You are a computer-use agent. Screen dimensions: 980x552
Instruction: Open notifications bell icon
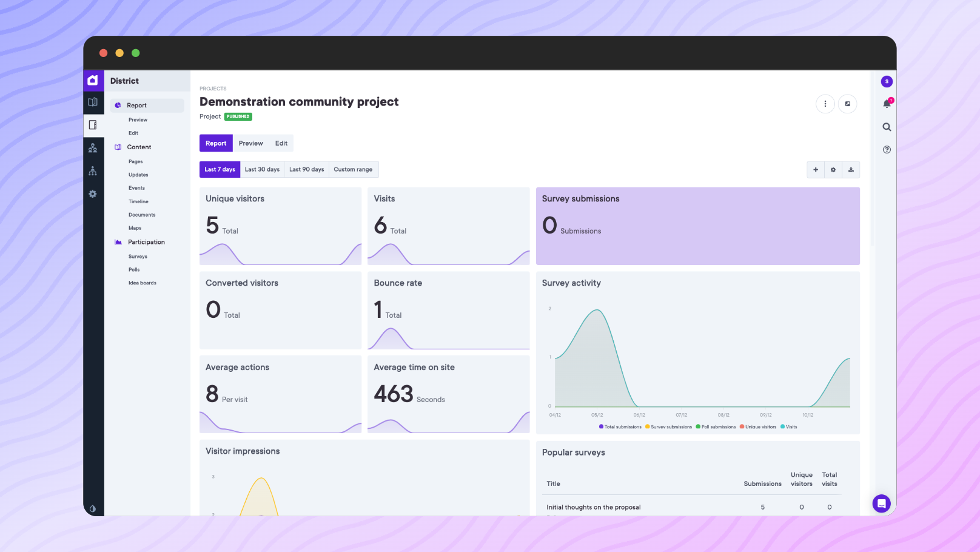tap(887, 104)
